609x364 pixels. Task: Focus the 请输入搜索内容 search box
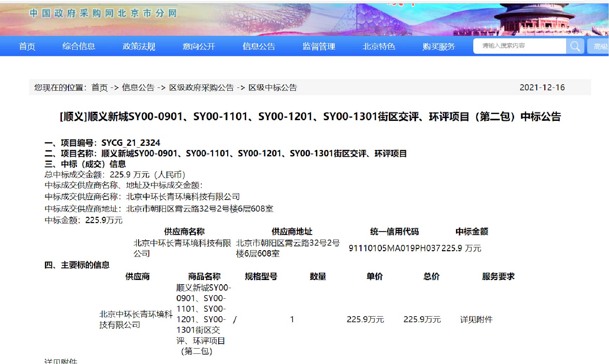519,46
